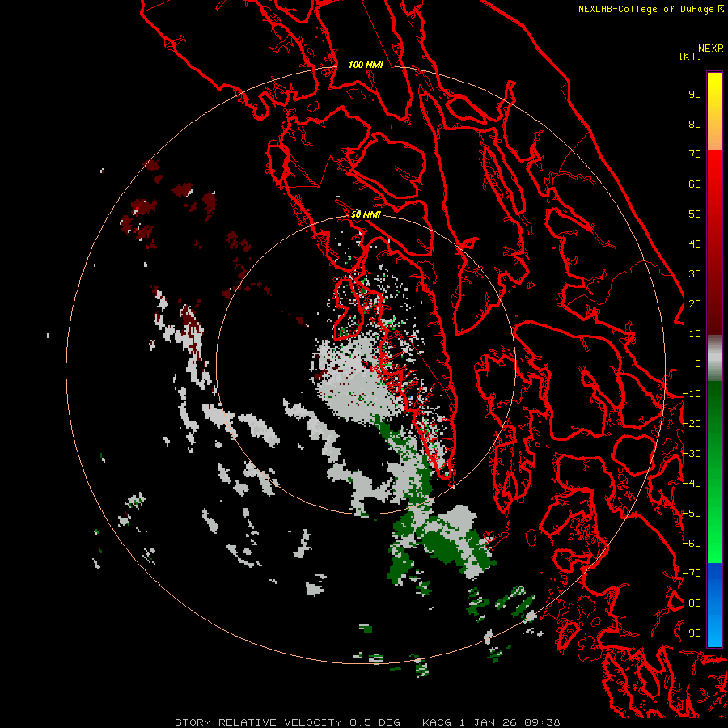Pick the bright red color bar segment
This screenshot has width=728, height=728.
(x=714, y=243)
